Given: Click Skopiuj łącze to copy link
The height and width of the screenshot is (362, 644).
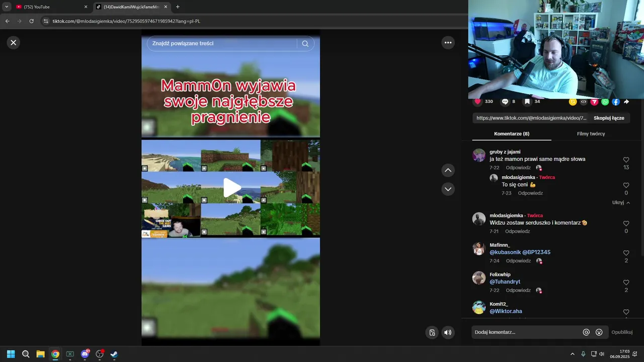Looking at the screenshot, I should click(x=609, y=118).
